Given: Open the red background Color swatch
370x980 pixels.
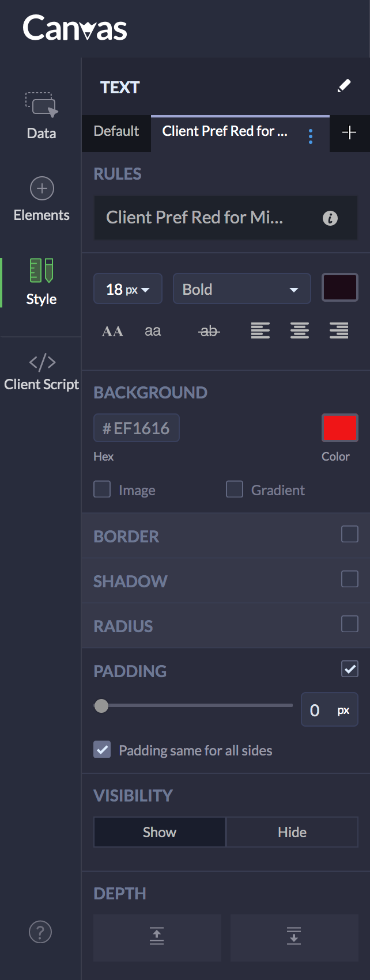Looking at the screenshot, I should (340, 428).
